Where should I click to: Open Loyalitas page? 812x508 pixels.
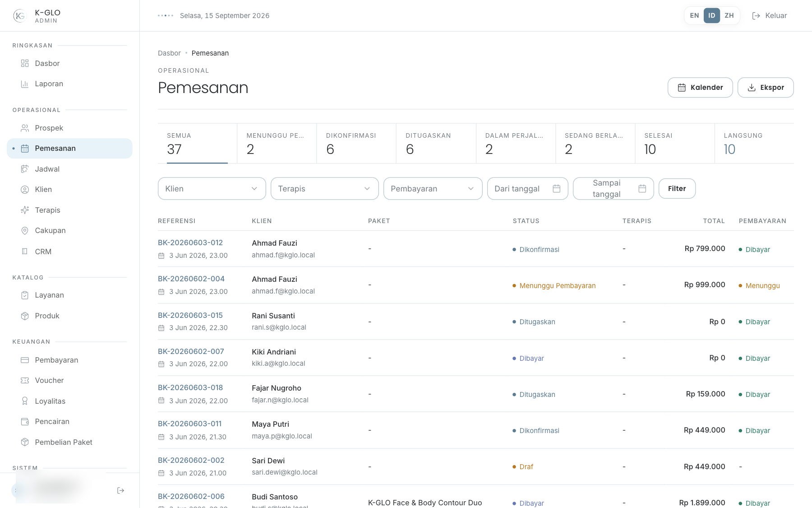(x=69, y=401)
